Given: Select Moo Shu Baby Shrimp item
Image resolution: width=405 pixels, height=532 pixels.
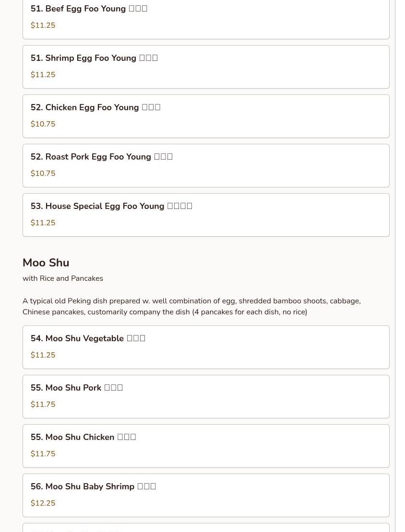Looking at the screenshot, I should (x=206, y=496).
